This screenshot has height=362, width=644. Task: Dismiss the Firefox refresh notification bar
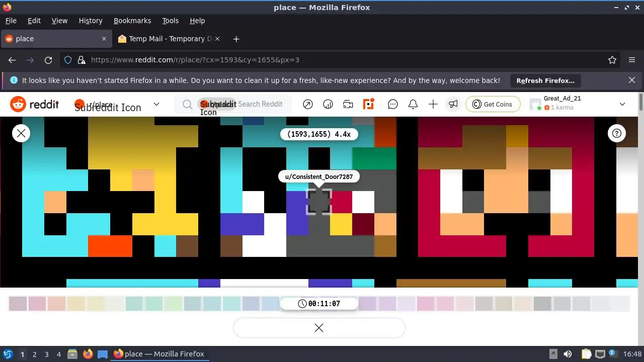point(632,80)
